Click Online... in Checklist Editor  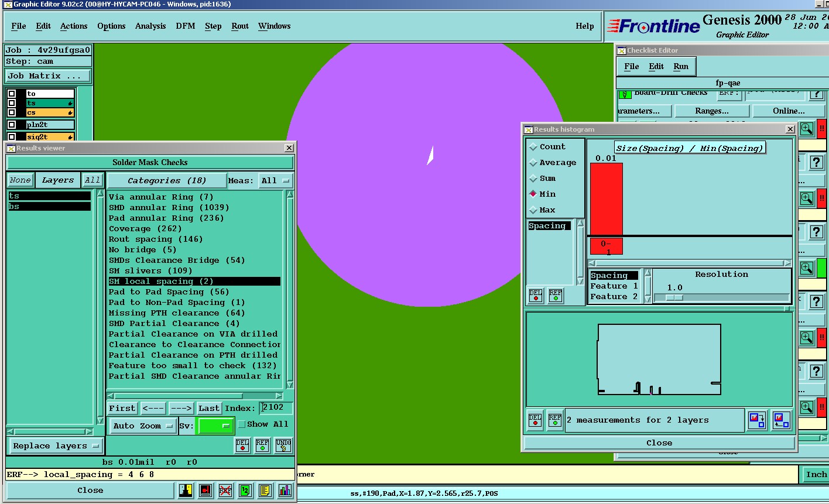[789, 111]
